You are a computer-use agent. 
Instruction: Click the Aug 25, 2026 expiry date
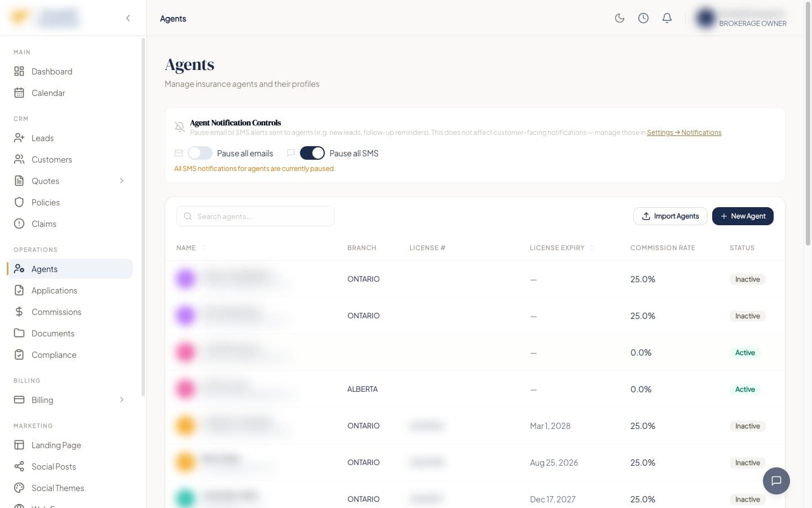pyautogui.click(x=554, y=462)
